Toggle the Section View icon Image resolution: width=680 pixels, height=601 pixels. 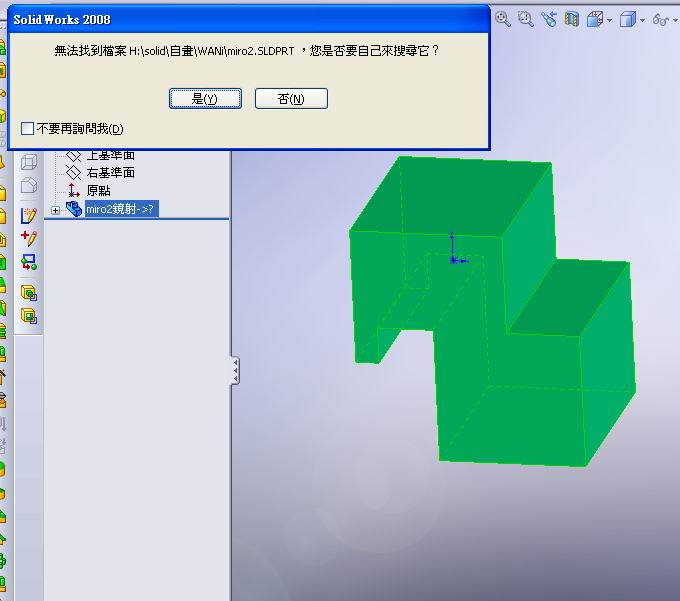click(572, 19)
